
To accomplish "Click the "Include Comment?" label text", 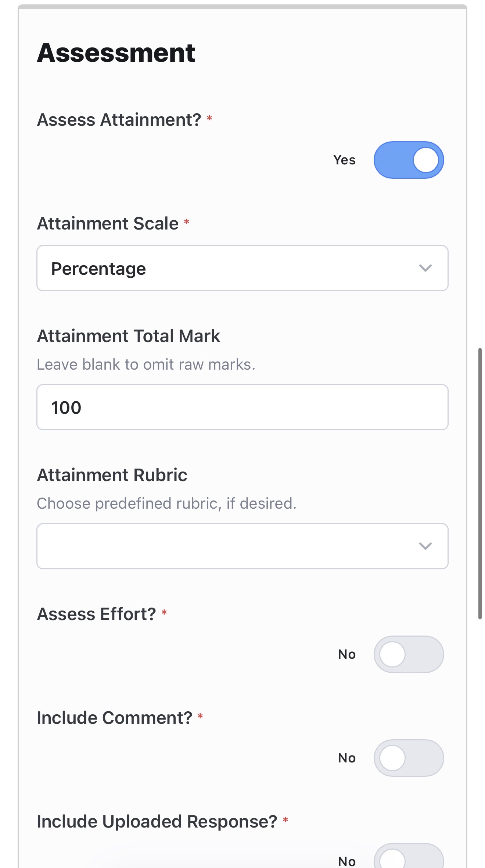I will click(115, 718).
